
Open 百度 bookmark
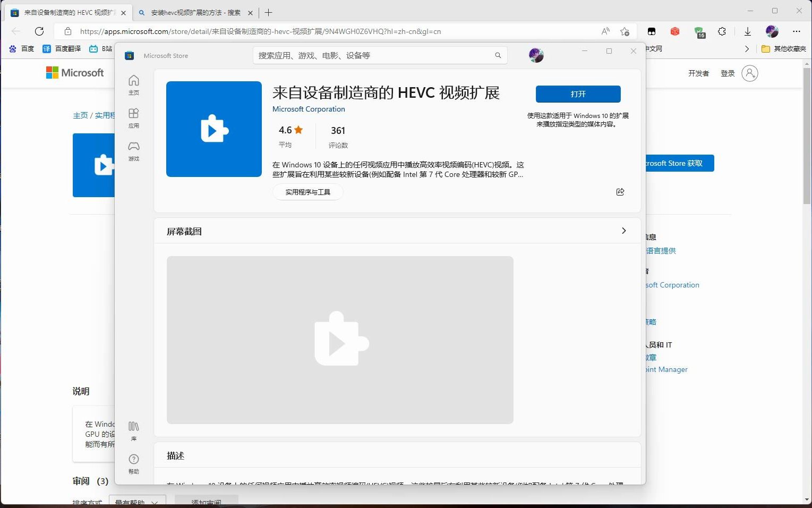pyautogui.click(x=22, y=48)
